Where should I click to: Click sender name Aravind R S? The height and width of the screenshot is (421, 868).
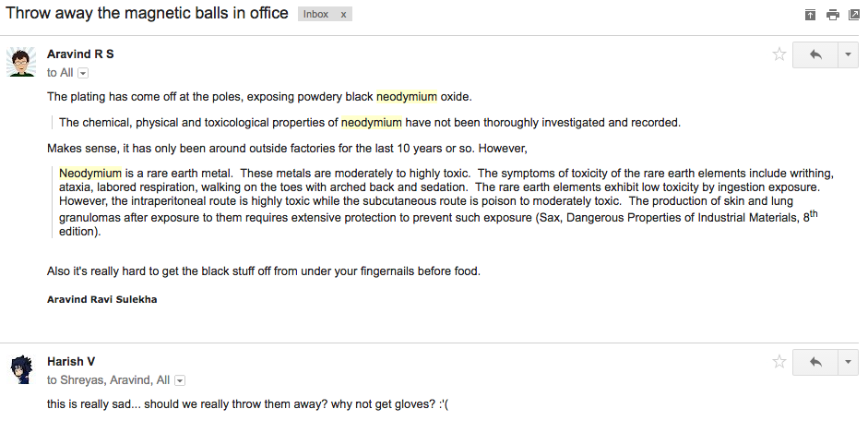pyautogui.click(x=80, y=54)
